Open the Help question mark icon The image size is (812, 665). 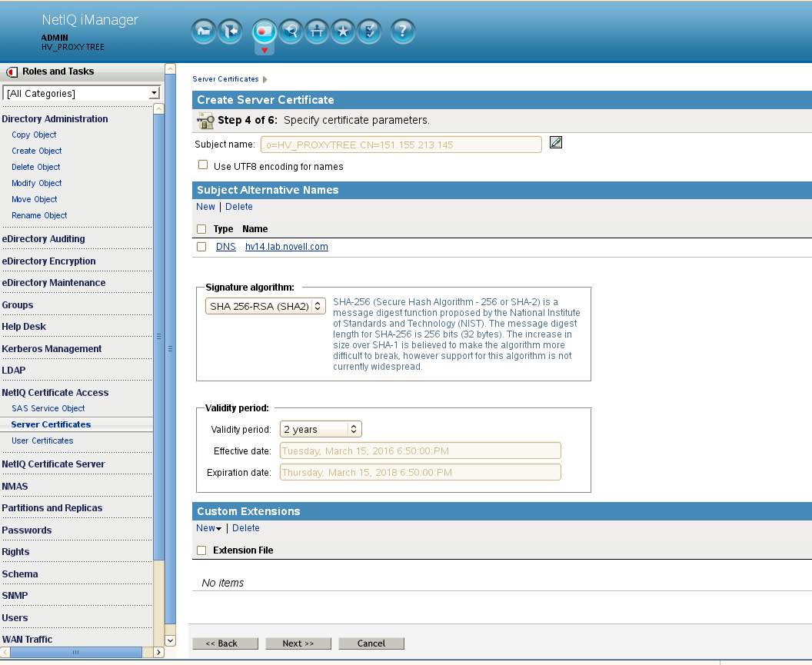pos(402,32)
